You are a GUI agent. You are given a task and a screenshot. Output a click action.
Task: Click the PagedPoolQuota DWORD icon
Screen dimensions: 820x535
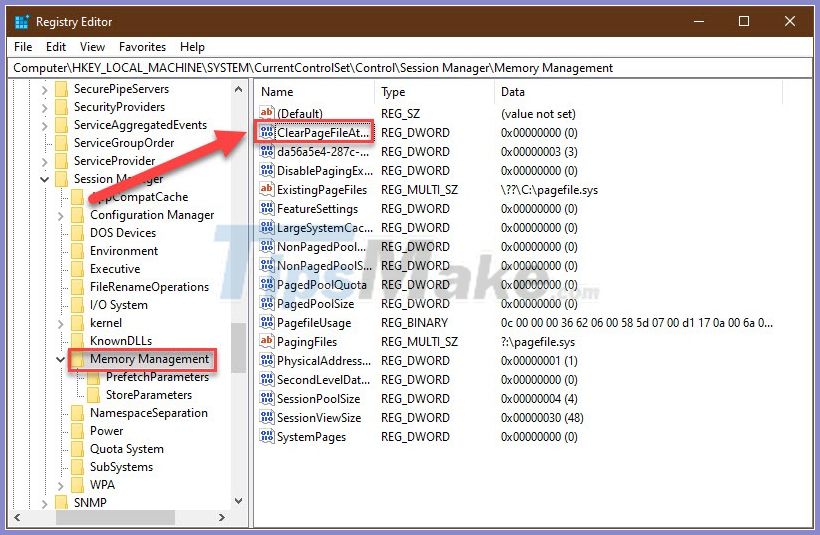click(x=267, y=284)
